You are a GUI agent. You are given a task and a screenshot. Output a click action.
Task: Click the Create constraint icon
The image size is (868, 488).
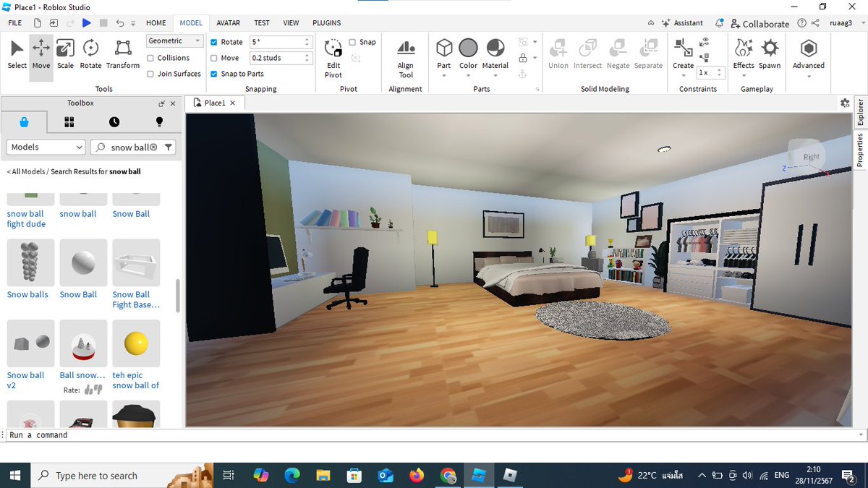(x=683, y=48)
